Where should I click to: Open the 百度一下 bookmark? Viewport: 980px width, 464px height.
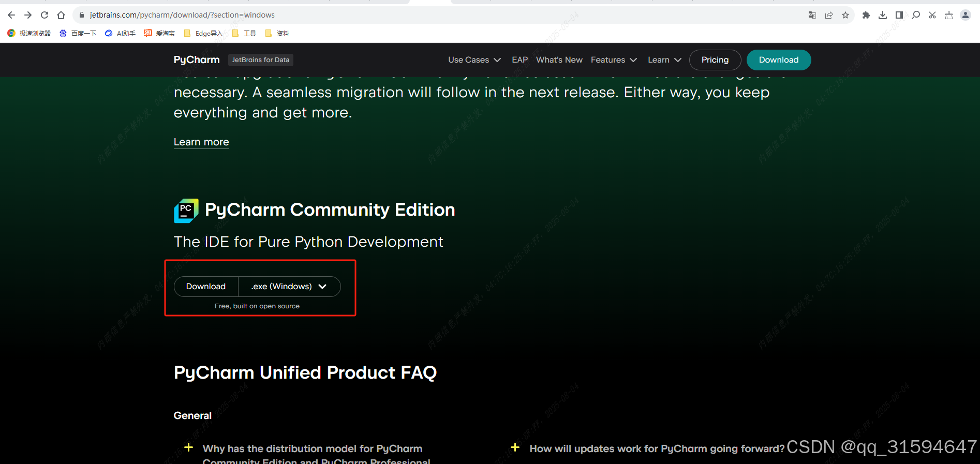[x=78, y=33]
